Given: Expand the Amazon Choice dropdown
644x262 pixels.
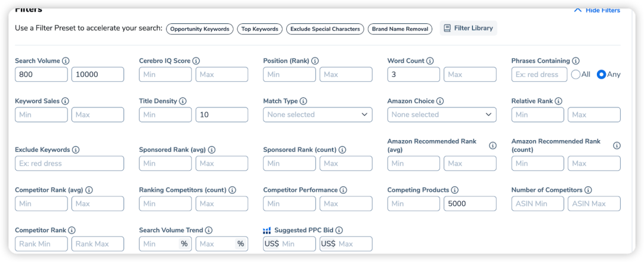Looking at the screenshot, I should (x=441, y=115).
